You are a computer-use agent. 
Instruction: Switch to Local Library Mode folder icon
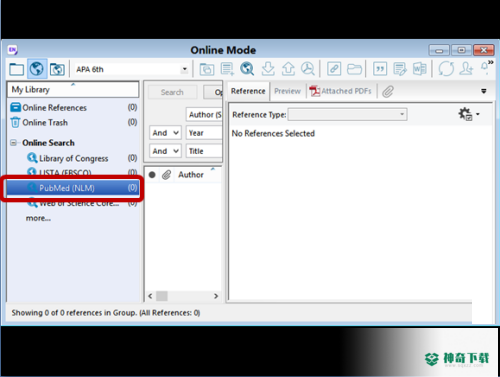(x=16, y=69)
